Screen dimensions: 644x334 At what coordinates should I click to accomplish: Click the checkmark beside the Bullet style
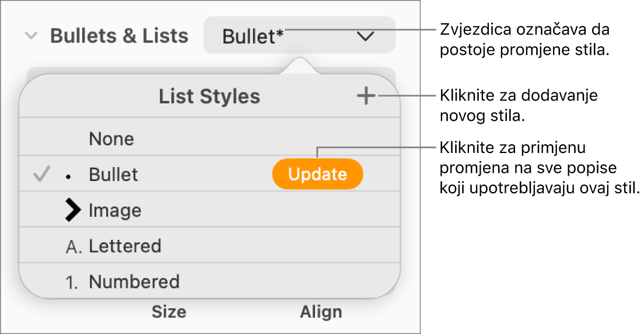[40, 174]
